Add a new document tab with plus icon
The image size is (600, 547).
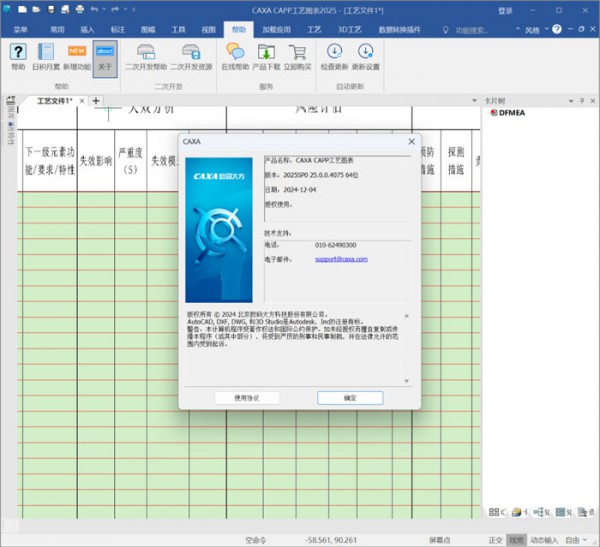[x=96, y=101]
